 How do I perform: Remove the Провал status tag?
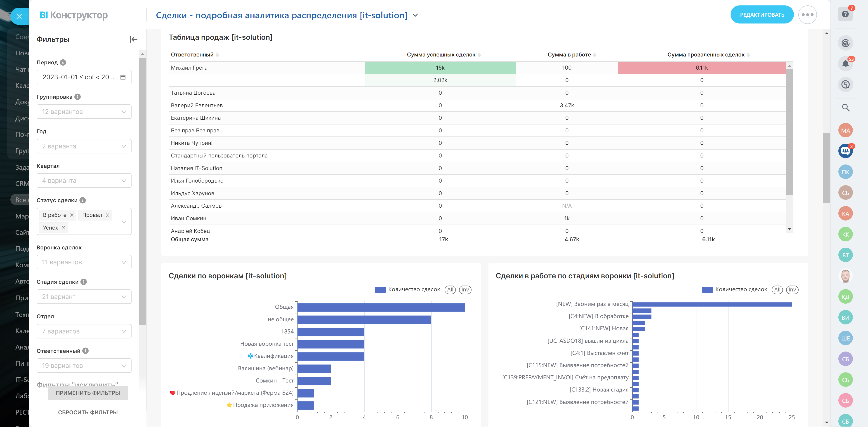(108, 215)
